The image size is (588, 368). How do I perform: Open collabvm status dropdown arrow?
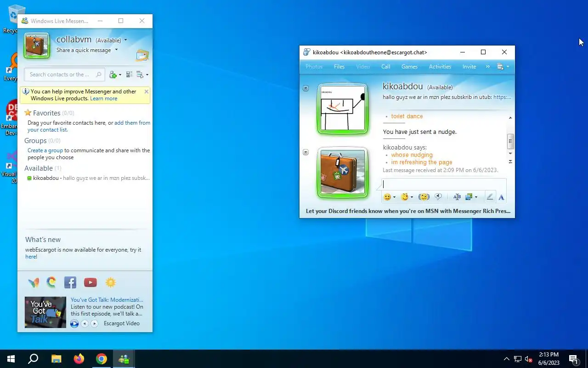(x=125, y=40)
